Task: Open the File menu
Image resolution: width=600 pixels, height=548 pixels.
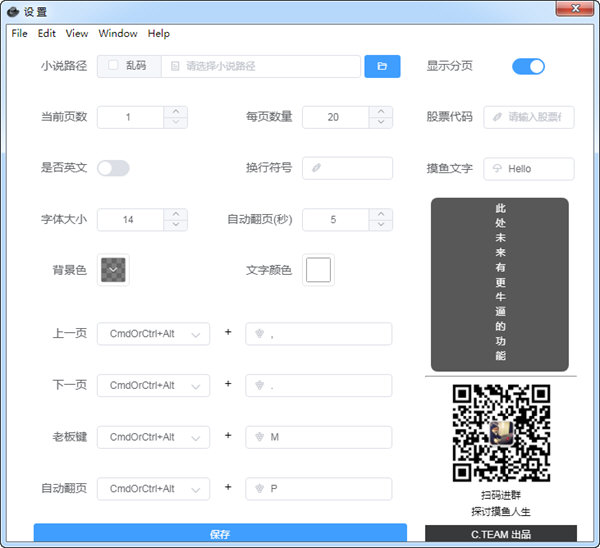Action: pyautogui.click(x=19, y=33)
